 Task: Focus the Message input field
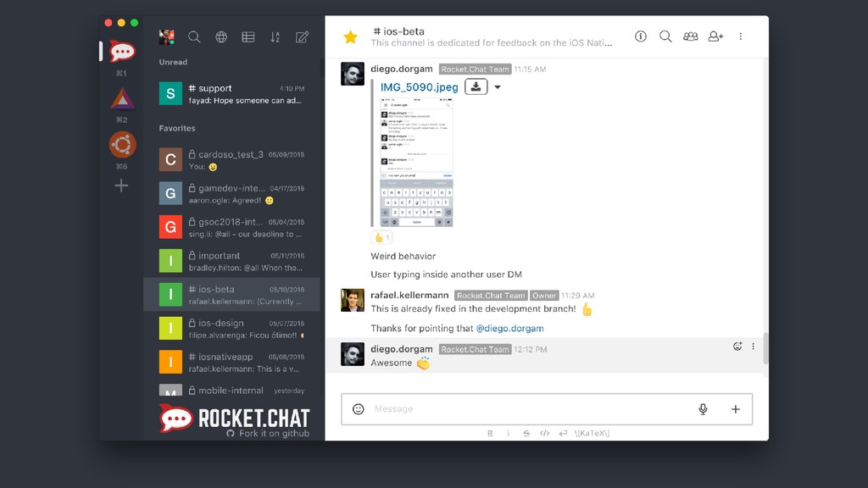coord(531,409)
